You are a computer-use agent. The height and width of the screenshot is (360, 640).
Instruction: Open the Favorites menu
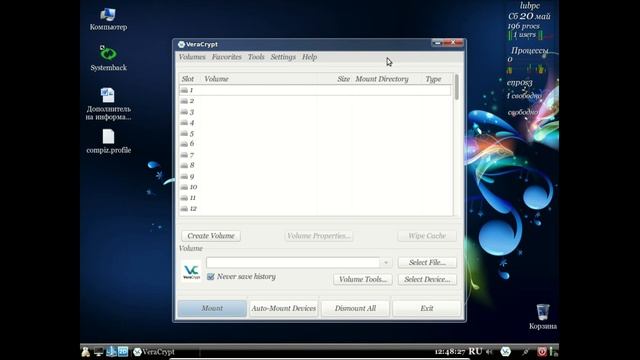227,57
